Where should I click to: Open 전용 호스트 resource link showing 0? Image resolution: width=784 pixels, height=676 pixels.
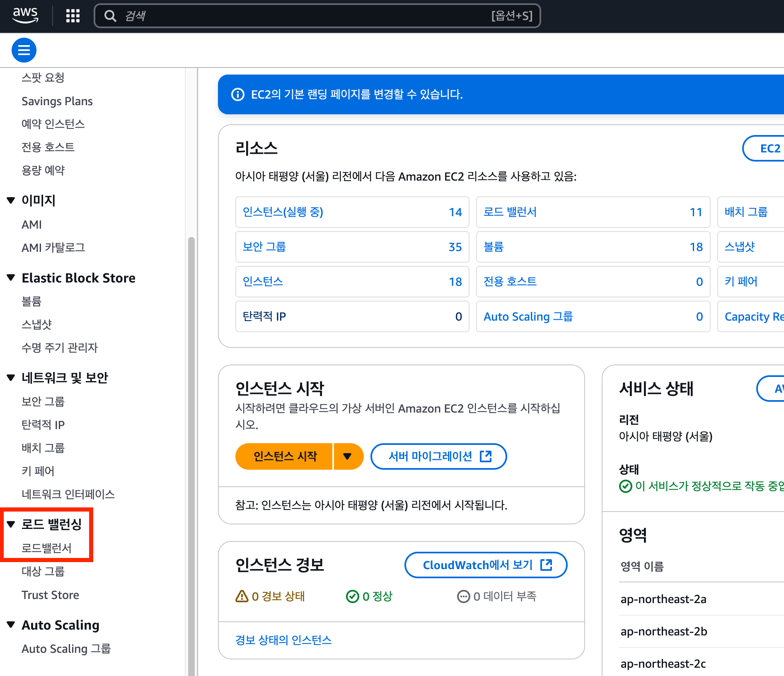click(510, 282)
